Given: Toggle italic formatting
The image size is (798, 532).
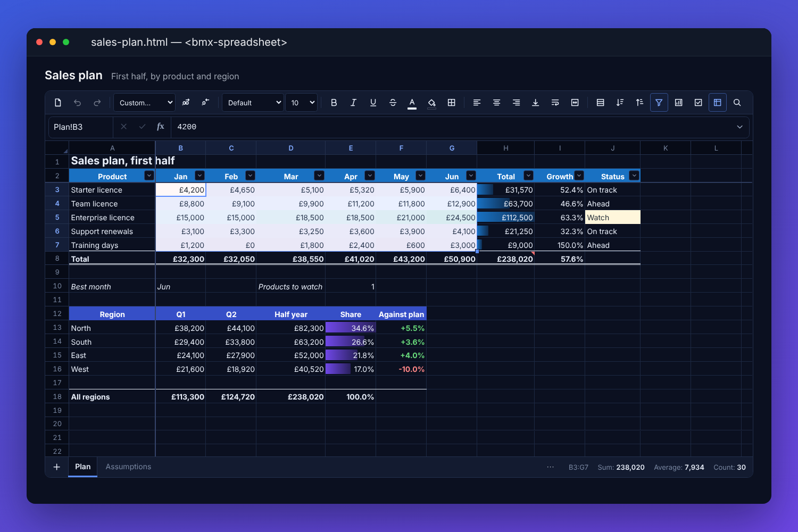Looking at the screenshot, I should click(353, 103).
